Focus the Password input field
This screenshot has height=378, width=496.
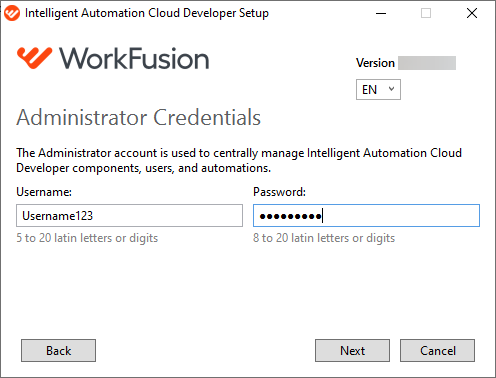coord(366,216)
